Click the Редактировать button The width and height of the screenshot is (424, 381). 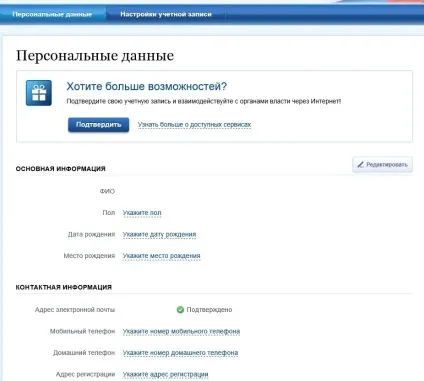(x=382, y=165)
